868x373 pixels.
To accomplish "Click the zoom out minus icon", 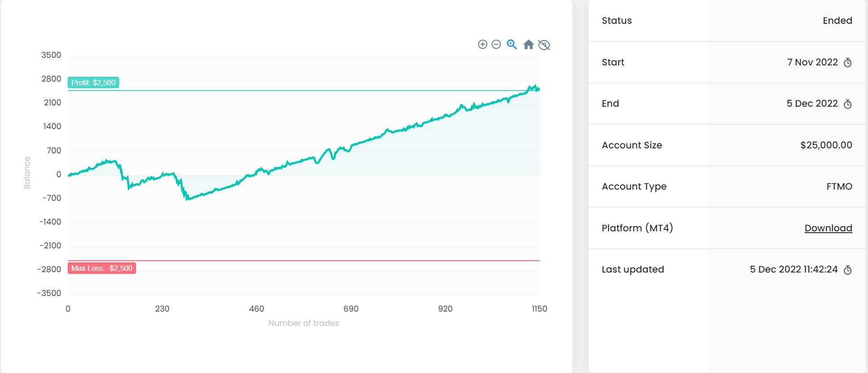I will (496, 44).
